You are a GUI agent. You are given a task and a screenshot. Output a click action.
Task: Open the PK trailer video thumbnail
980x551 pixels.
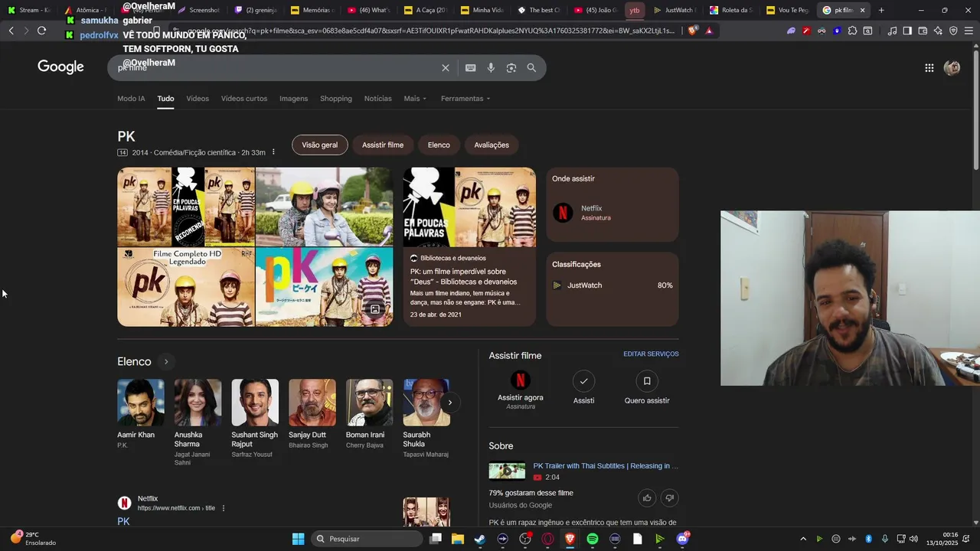pos(507,471)
